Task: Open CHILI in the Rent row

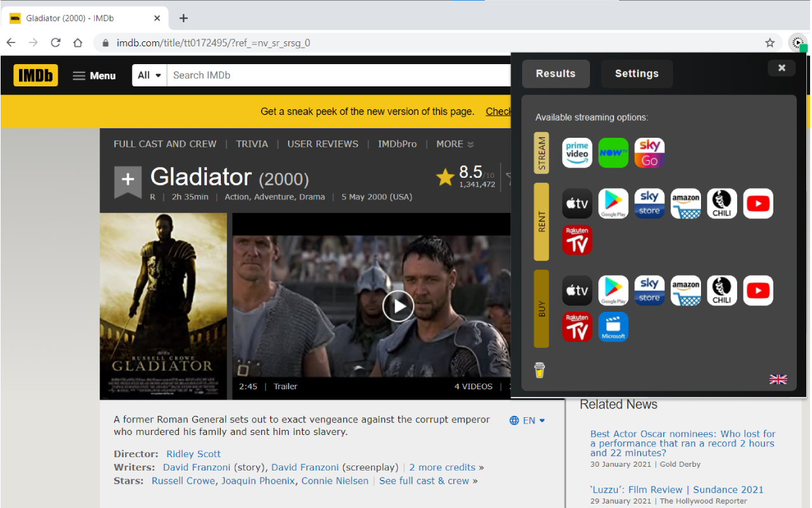Action: 722,204
